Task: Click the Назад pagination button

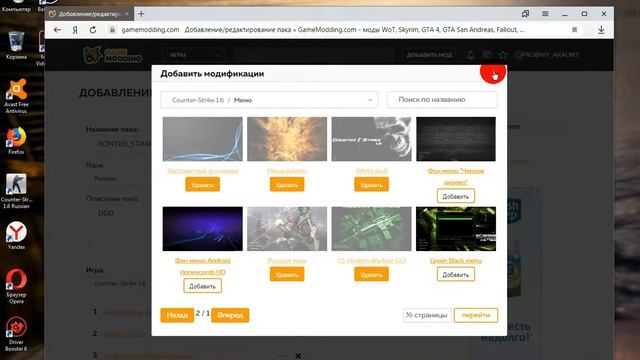Action: [x=177, y=315]
